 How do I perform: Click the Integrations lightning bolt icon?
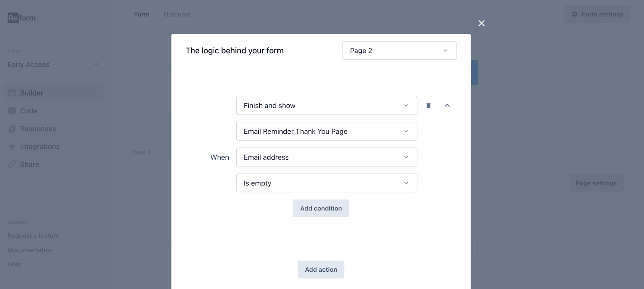[x=12, y=146]
